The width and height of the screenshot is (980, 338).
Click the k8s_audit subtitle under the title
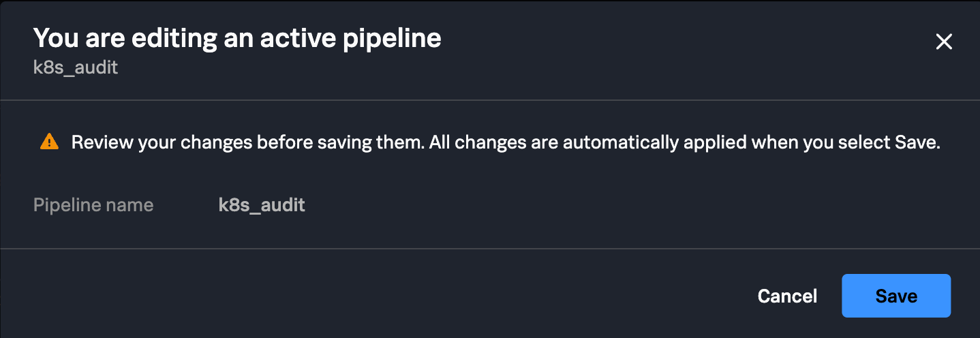click(x=76, y=68)
